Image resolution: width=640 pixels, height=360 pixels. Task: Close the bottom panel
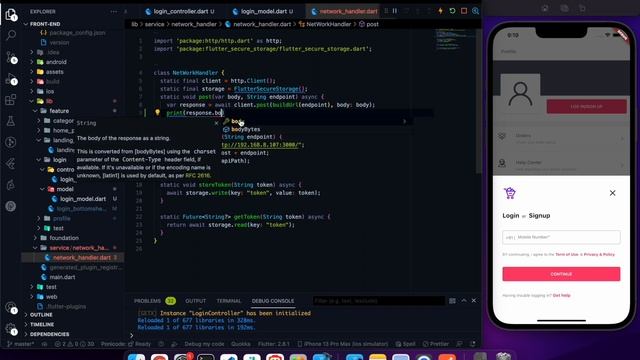(x=474, y=300)
